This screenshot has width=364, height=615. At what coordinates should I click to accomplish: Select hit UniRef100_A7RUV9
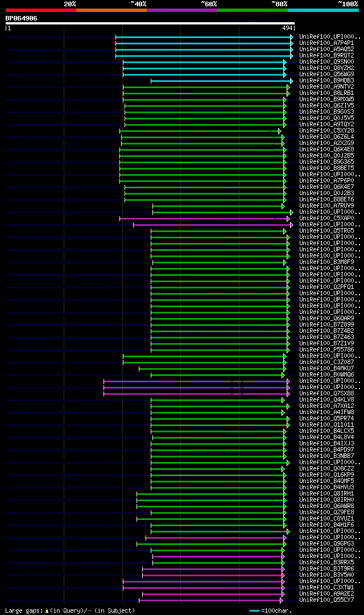(326, 205)
